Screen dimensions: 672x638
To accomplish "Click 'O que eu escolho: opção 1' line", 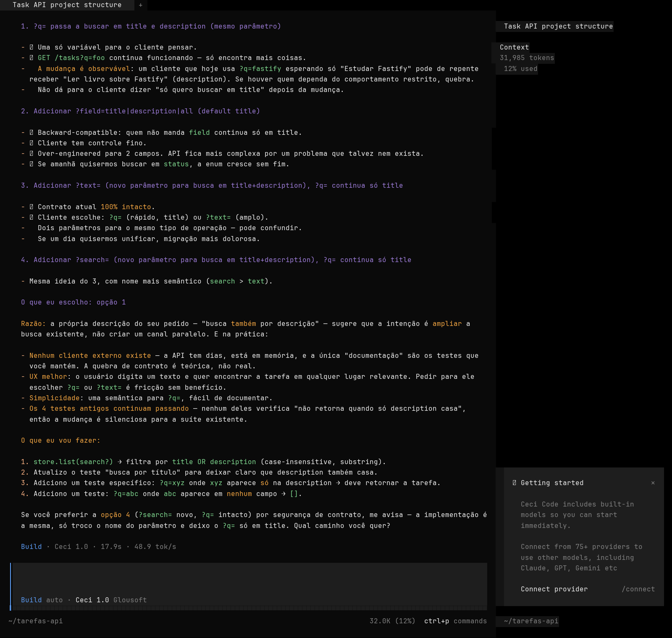I will (73, 302).
